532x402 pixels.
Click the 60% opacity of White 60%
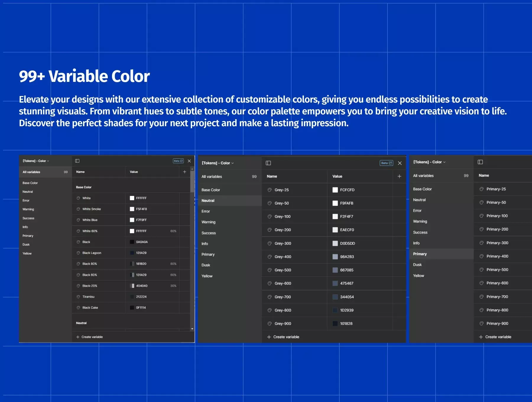pos(173,231)
